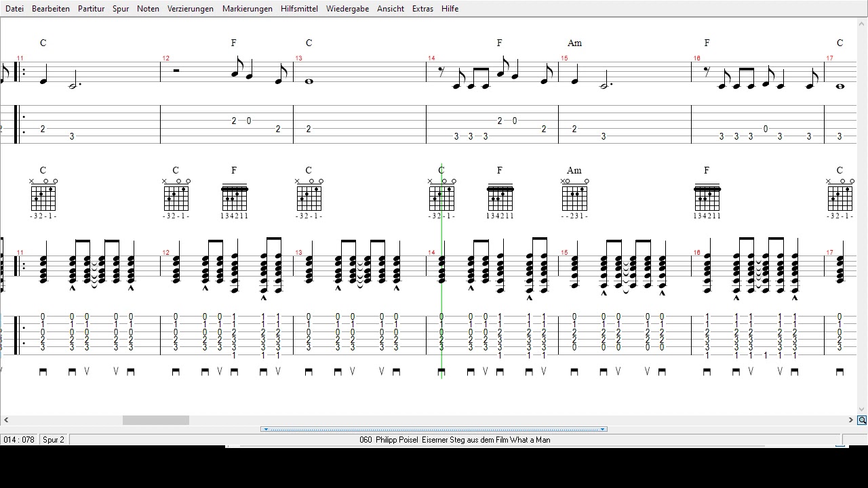
Task: Click the dotted panel splitter handle below the score
Action: [434, 429]
